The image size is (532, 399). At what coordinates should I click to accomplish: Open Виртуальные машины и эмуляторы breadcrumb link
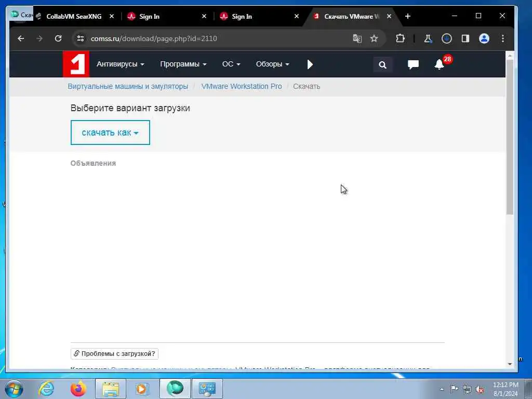coord(128,87)
